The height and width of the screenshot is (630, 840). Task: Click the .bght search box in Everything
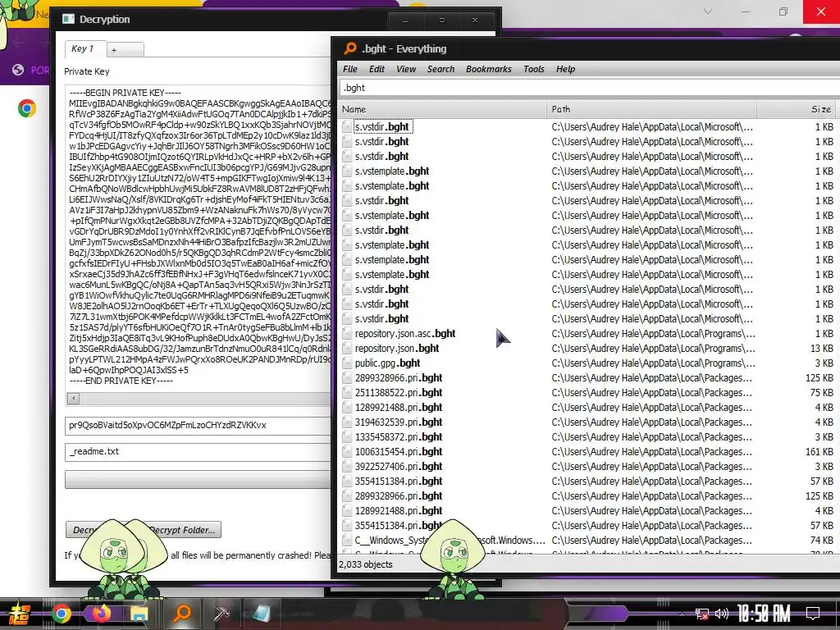click(589, 88)
